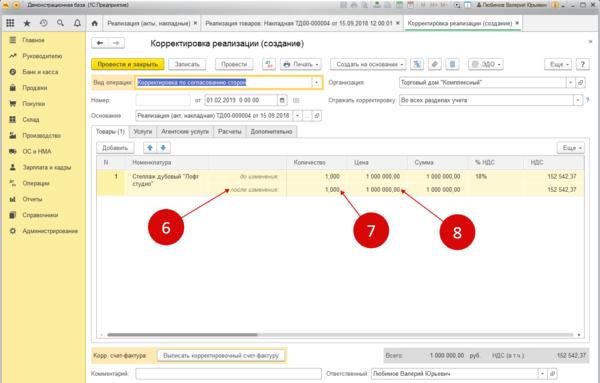Open the notifications bell icon
The width and height of the screenshot is (600, 383).
77,23
